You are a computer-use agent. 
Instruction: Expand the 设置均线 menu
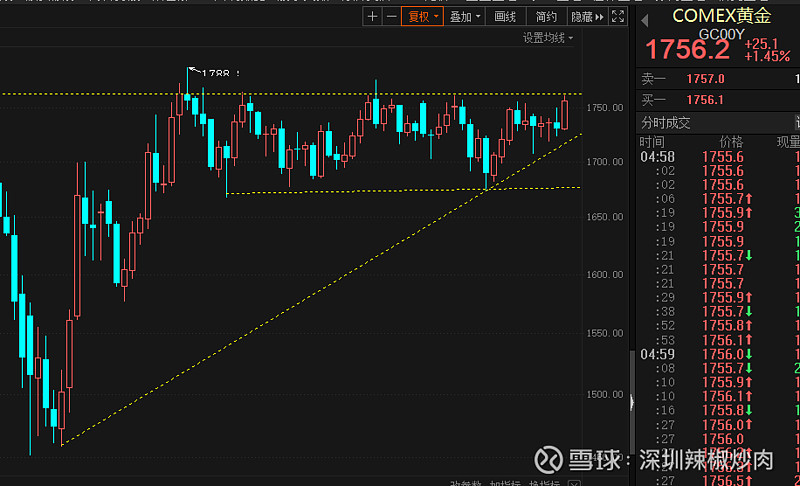pos(548,38)
